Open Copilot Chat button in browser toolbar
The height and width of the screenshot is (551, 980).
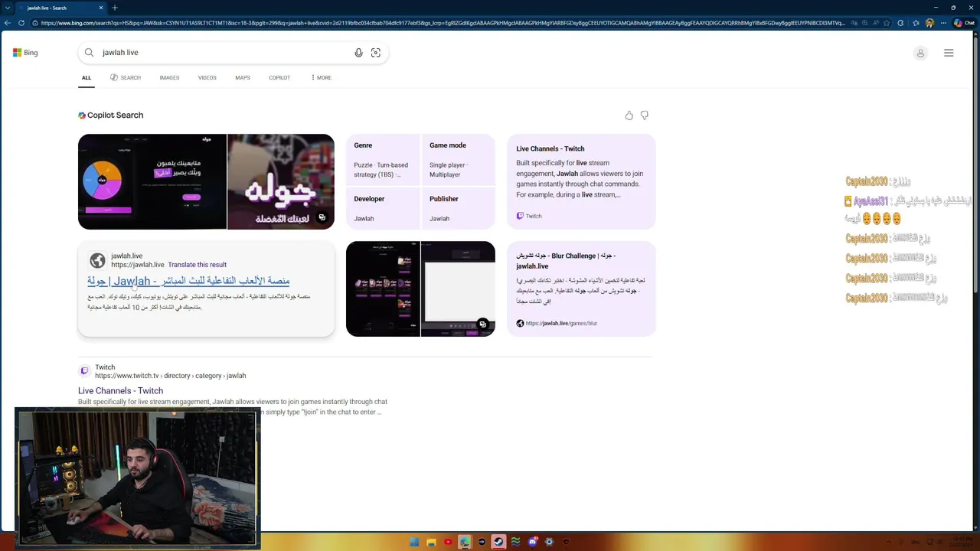pyautogui.click(x=964, y=23)
